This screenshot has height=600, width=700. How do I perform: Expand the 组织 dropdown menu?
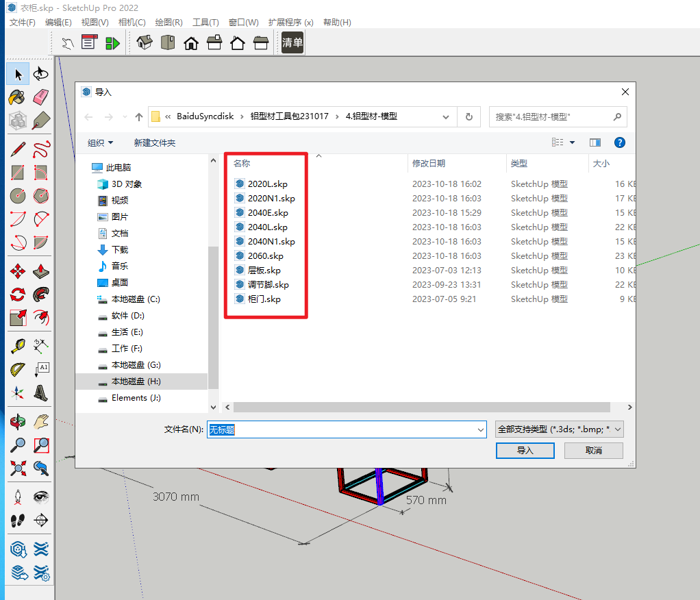pos(100,142)
